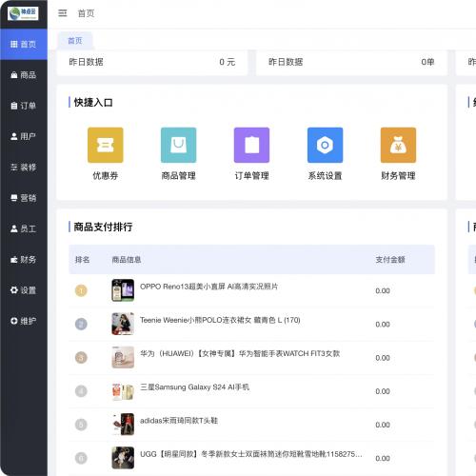
Task: Open the 三星Samsung Galaxy S24 product title
Action: [194, 387]
